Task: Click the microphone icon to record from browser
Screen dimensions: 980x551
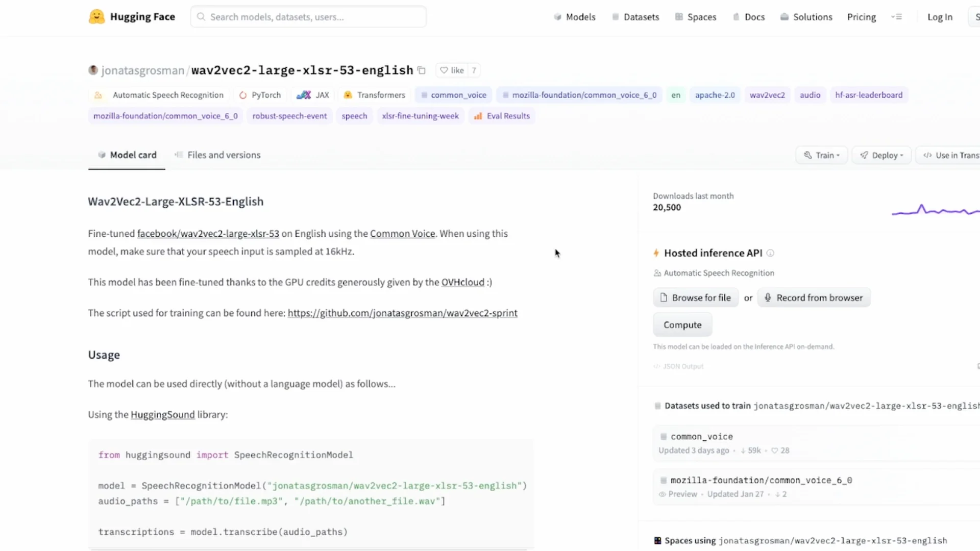Action: pyautogui.click(x=768, y=297)
